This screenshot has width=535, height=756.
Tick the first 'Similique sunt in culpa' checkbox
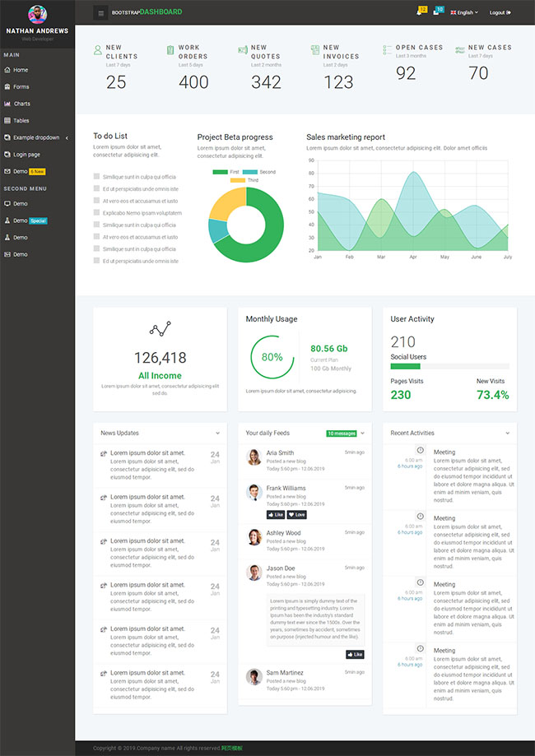pyautogui.click(x=96, y=176)
